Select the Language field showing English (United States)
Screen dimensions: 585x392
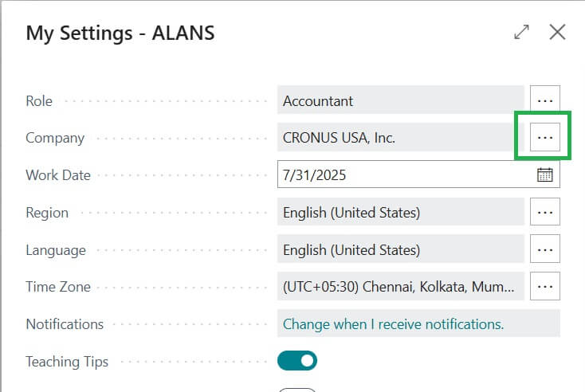coord(400,250)
